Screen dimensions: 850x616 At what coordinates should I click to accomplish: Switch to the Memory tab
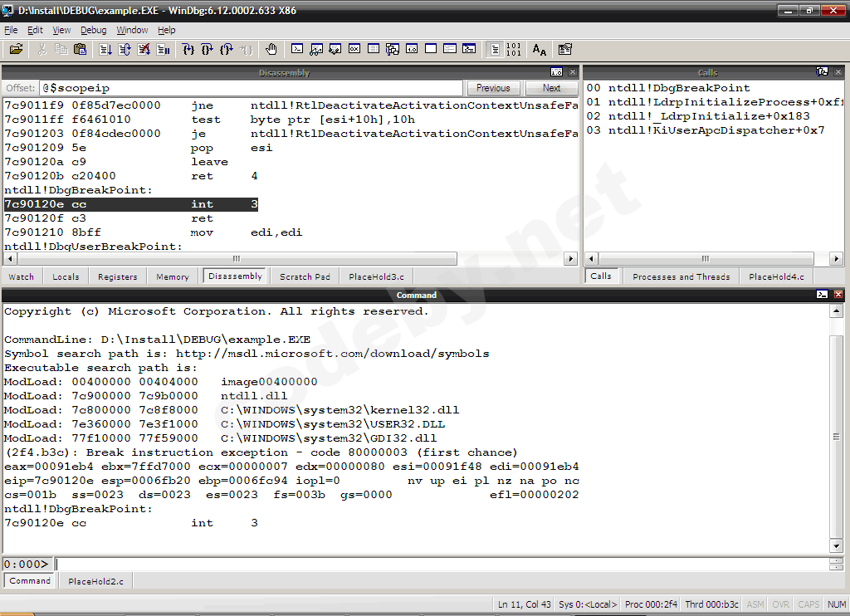coord(173,276)
